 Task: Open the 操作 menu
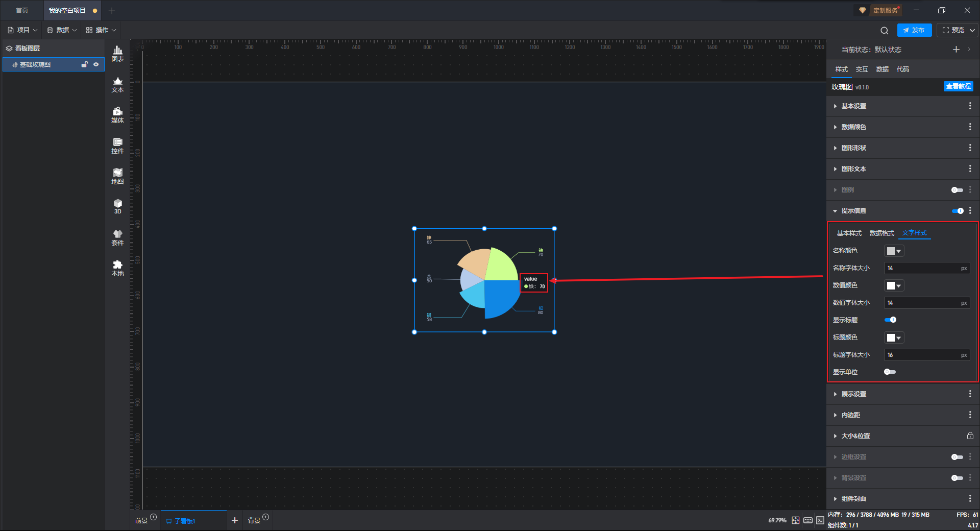(101, 30)
